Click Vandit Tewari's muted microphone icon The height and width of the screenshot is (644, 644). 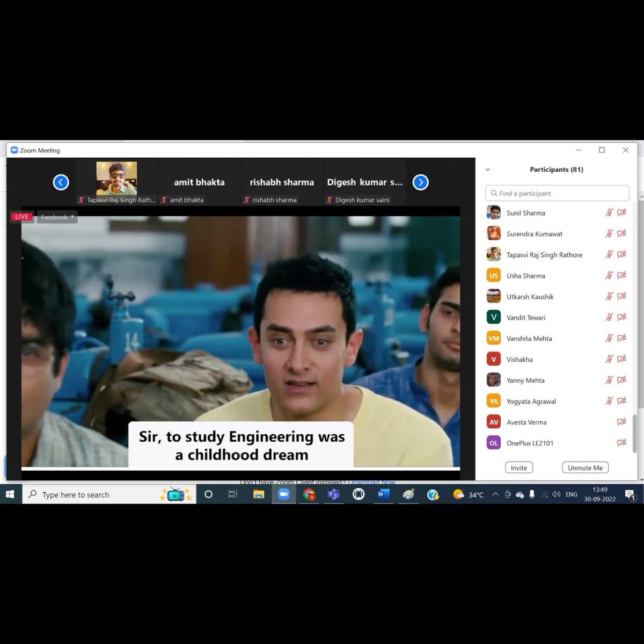click(x=609, y=317)
